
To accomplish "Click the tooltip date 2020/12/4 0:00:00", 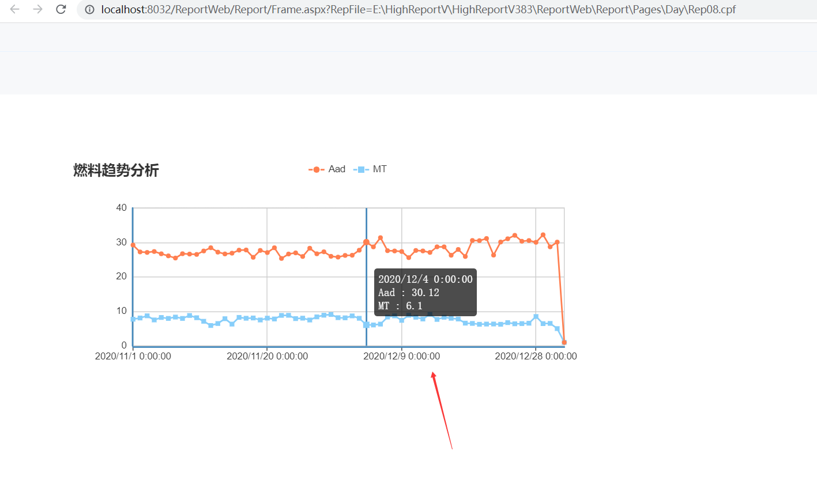I will (426, 279).
